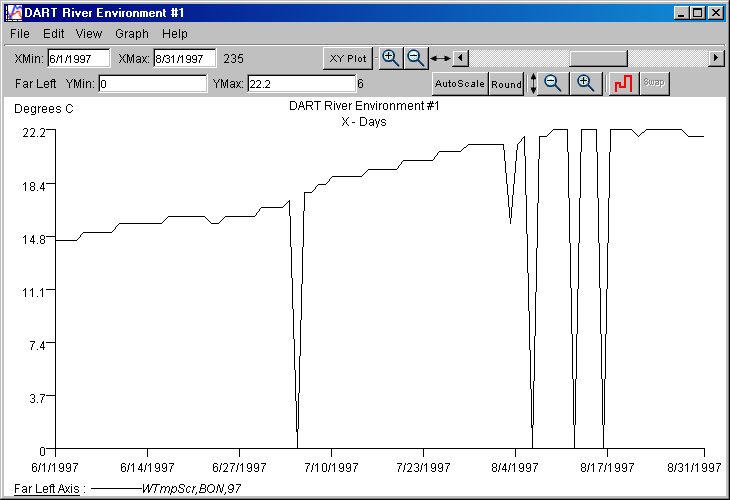Image resolution: width=730 pixels, height=500 pixels.
Task: Click the horizontal zoom in magnifier icon
Action: tap(391, 58)
